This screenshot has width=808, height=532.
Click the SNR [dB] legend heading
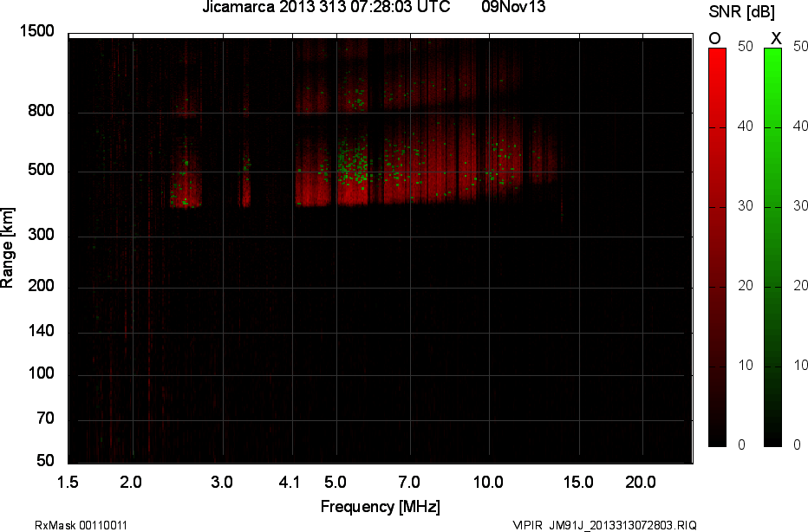point(741,11)
